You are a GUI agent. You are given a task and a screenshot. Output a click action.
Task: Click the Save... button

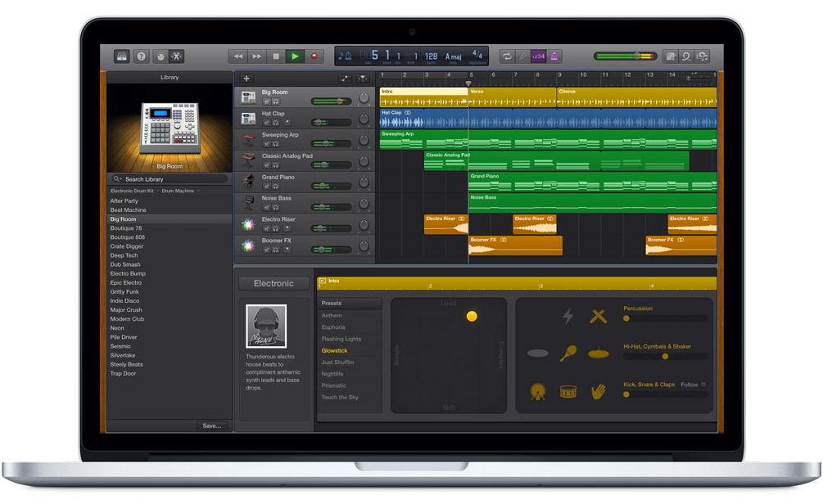click(x=211, y=425)
